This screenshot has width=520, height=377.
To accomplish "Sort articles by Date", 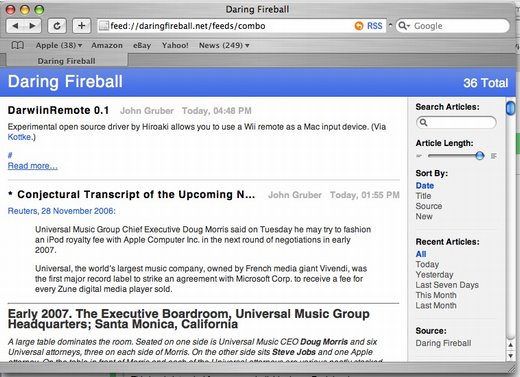I will (425, 186).
